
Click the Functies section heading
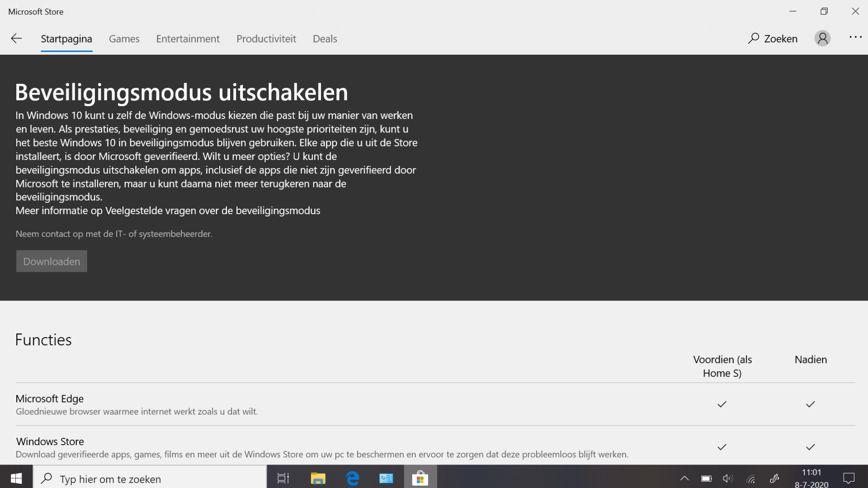pyautogui.click(x=43, y=340)
